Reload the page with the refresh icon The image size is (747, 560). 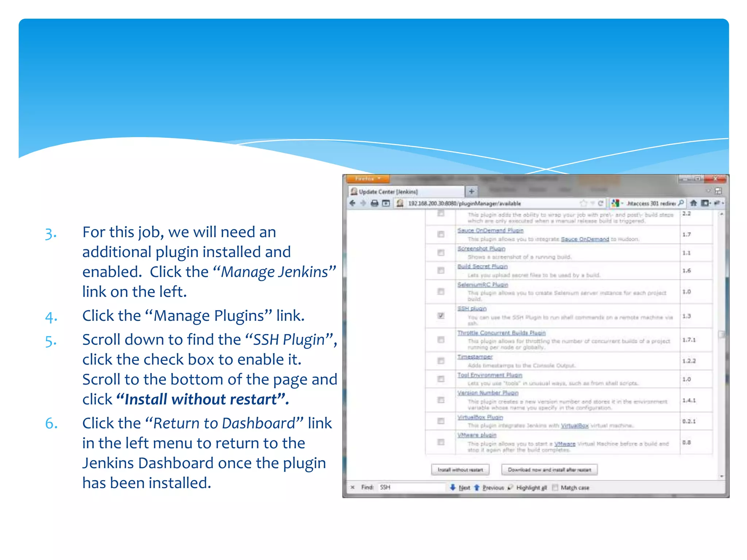600,203
